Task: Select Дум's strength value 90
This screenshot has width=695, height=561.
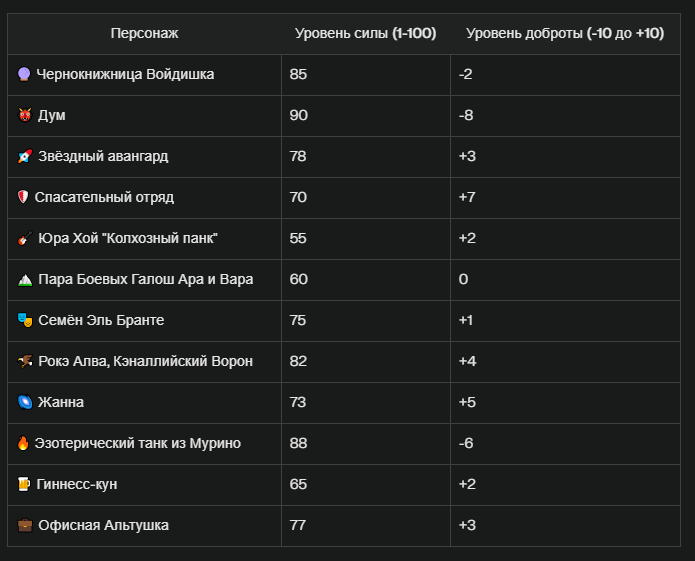Action: (x=298, y=115)
